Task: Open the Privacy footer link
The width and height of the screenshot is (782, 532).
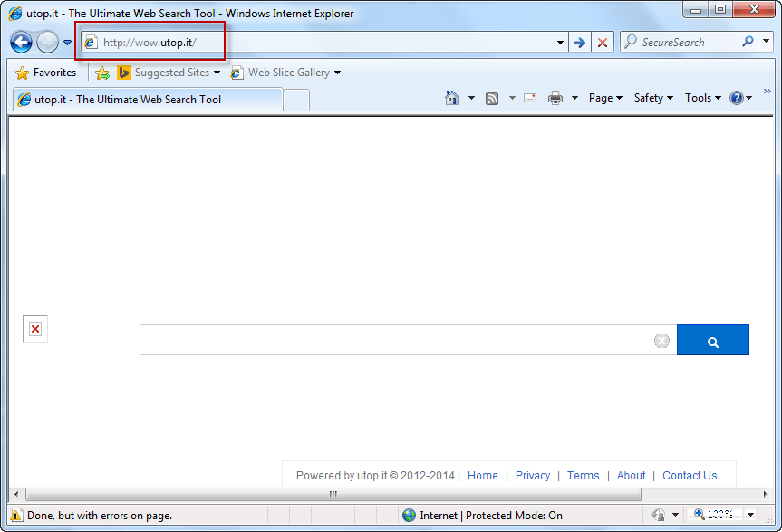Action: click(x=533, y=476)
